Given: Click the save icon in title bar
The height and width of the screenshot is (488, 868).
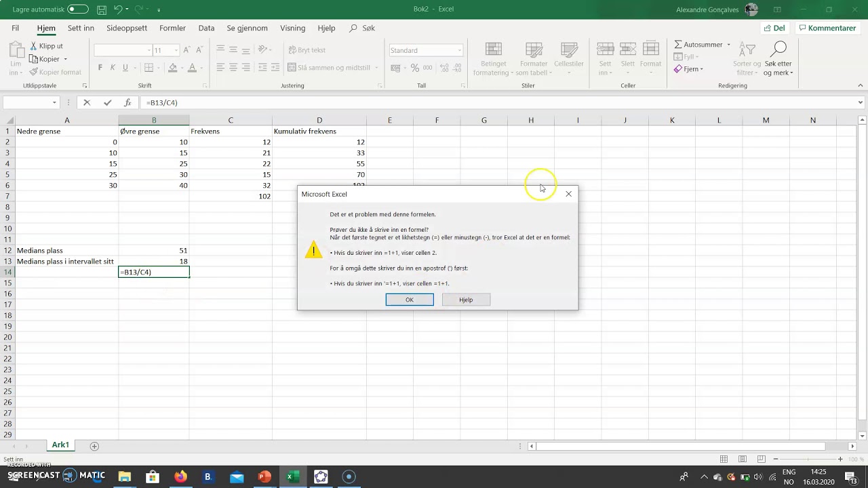Looking at the screenshot, I should click(101, 10).
